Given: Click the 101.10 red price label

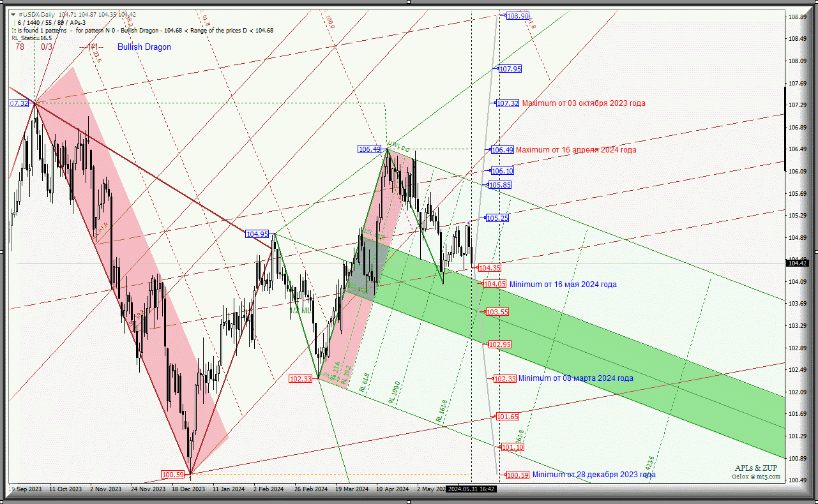Looking at the screenshot, I should [x=512, y=448].
